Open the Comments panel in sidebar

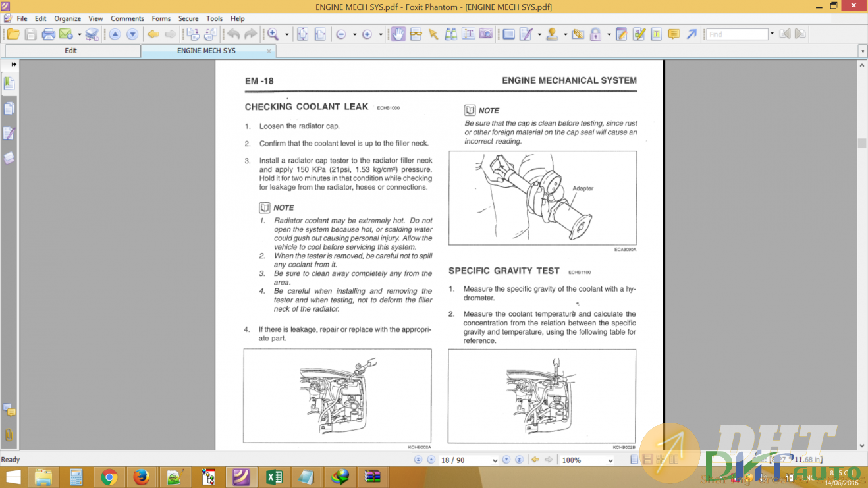pos(9,410)
